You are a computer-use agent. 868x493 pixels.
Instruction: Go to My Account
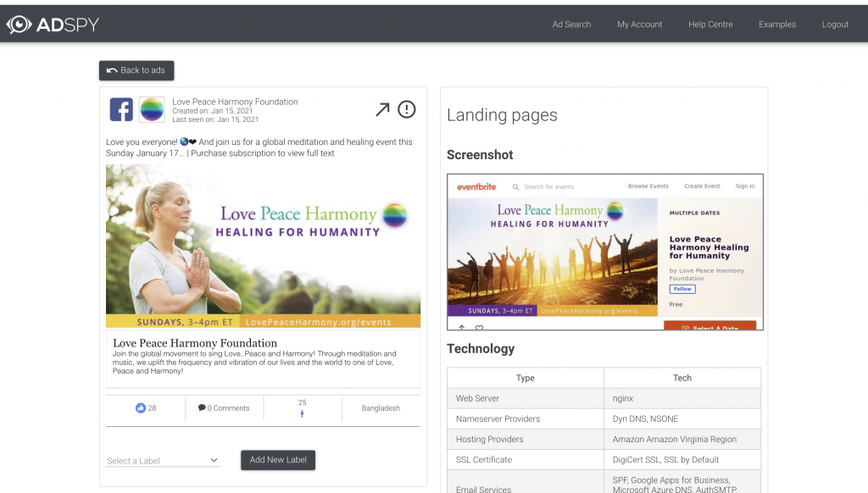coord(639,25)
